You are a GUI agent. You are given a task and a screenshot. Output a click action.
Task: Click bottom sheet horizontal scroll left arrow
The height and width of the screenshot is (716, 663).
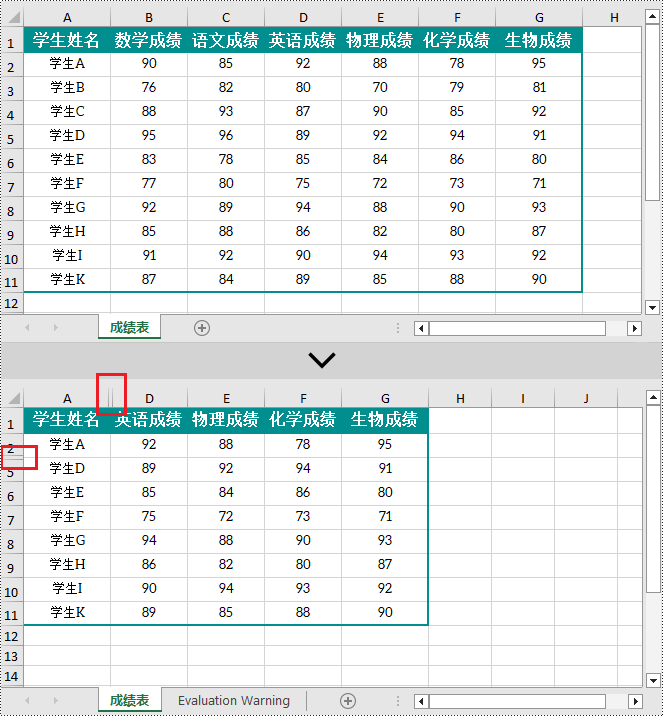[x=421, y=701]
